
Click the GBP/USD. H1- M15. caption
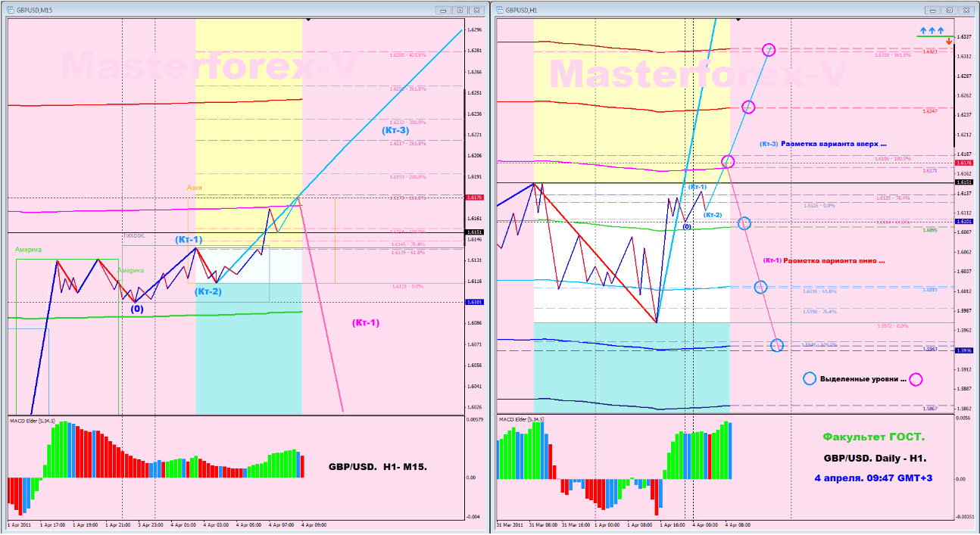pos(378,467)
